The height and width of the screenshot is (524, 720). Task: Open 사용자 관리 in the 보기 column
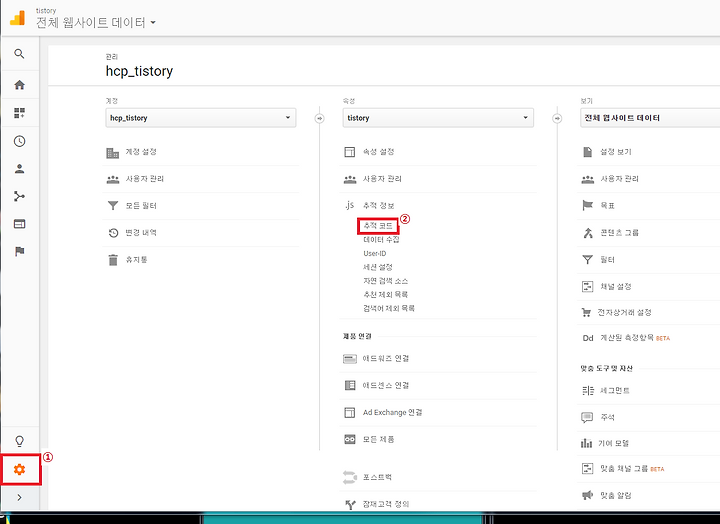619,179
